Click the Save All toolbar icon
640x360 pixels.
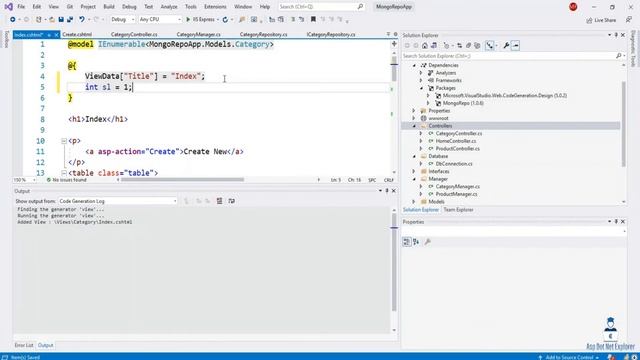(70, 19)
